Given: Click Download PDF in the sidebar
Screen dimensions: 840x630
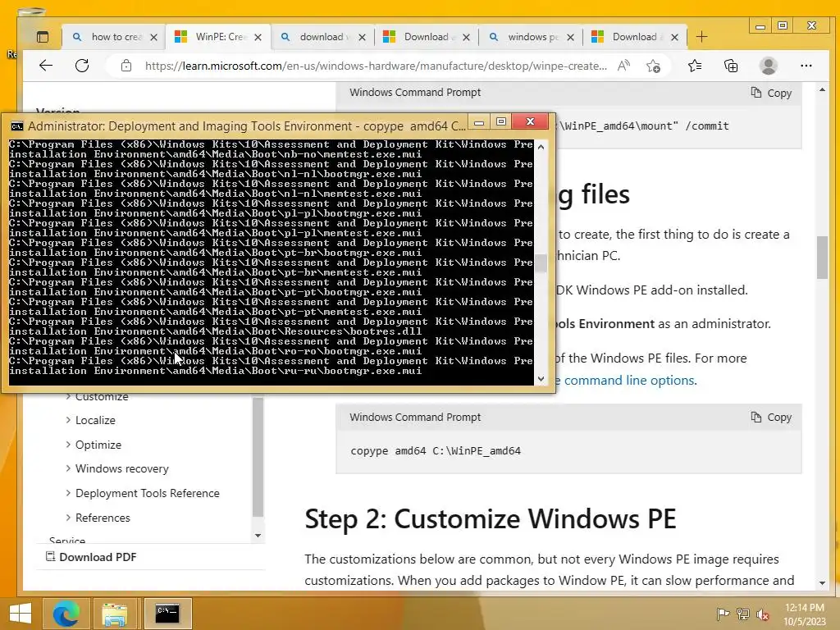Looking at the screenshot, I should [91, 557].
